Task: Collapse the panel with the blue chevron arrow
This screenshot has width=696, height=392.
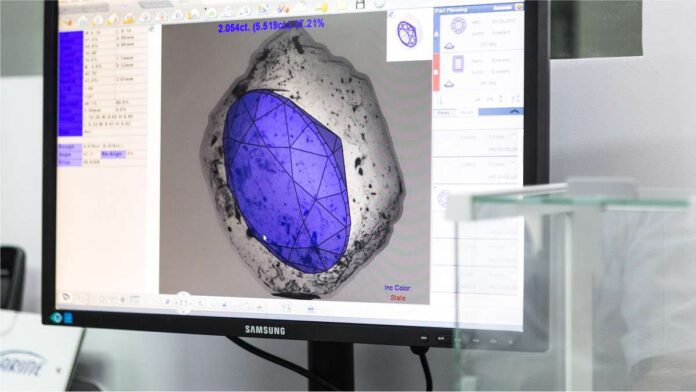Action: [514, 112]
